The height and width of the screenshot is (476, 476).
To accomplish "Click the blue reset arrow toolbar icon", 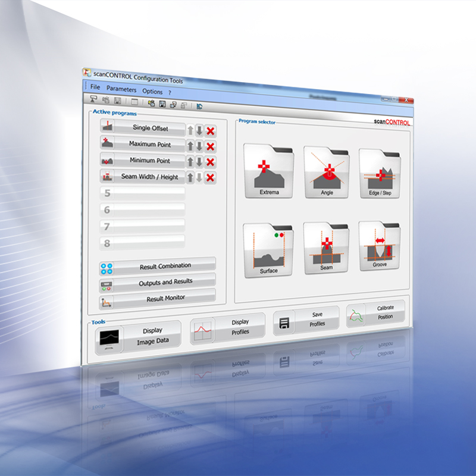I will [199, 107].
